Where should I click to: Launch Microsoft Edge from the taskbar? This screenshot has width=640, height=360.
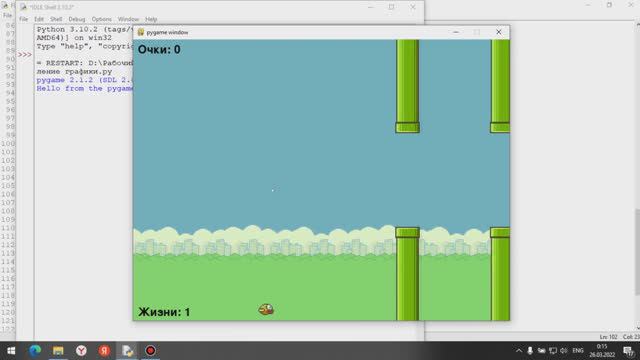point(35,351)
